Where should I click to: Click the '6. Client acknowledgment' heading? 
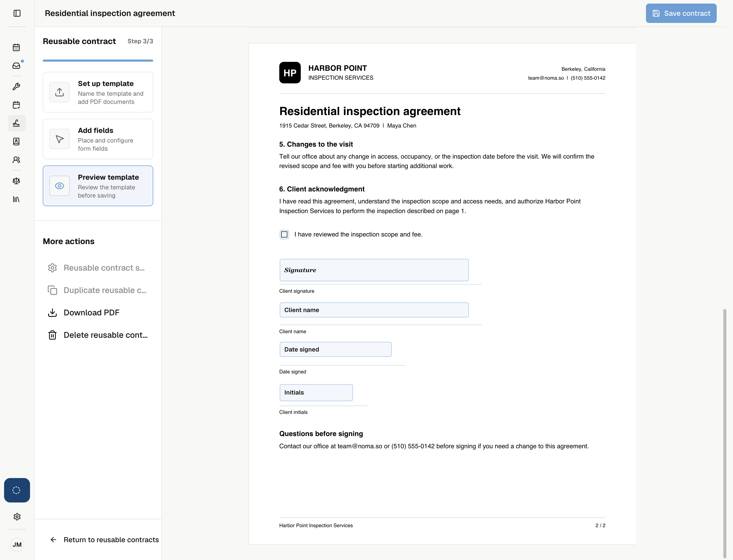point(322,189)
